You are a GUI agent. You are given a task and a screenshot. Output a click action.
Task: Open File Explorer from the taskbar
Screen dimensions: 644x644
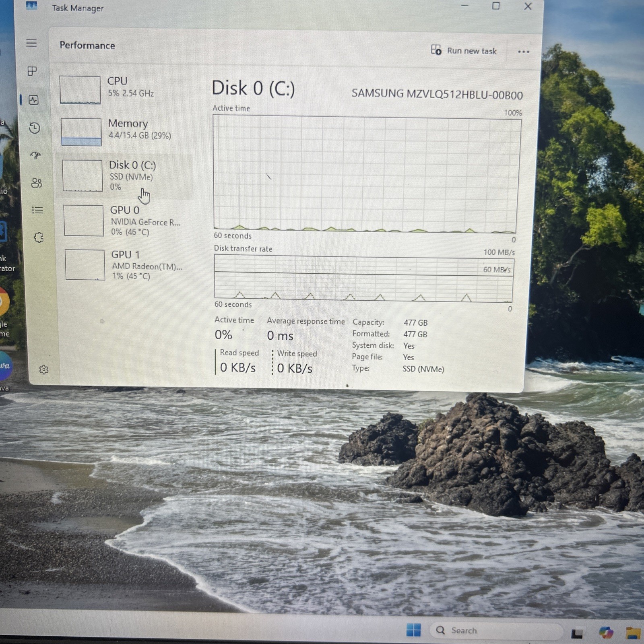[x=633, y=633]
